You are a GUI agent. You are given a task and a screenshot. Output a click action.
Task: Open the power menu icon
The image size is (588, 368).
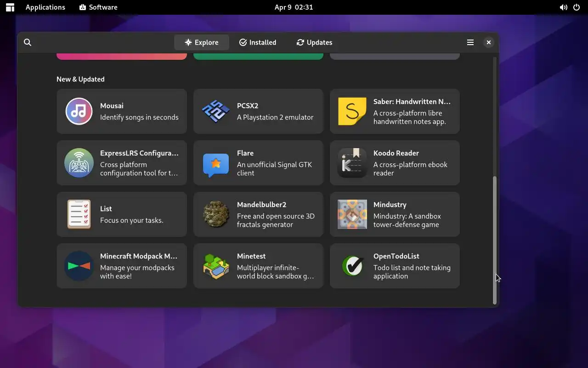(x=577, y=7)
